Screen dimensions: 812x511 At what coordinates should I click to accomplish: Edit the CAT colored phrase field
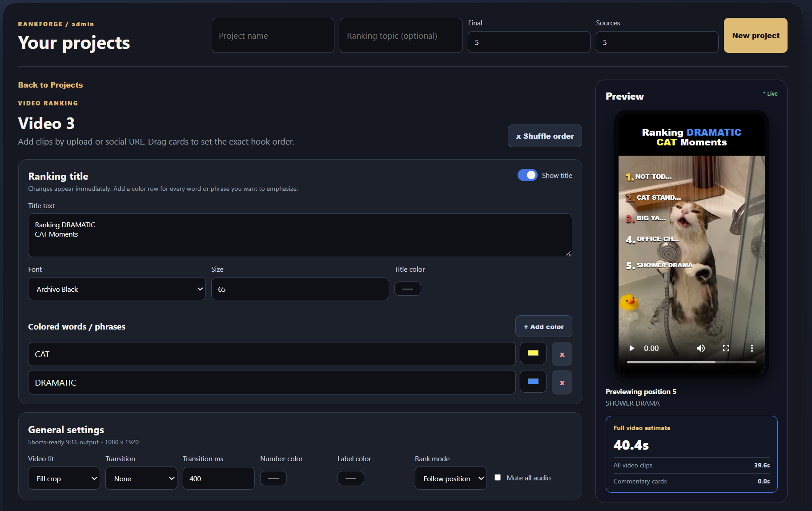point(272,354)
